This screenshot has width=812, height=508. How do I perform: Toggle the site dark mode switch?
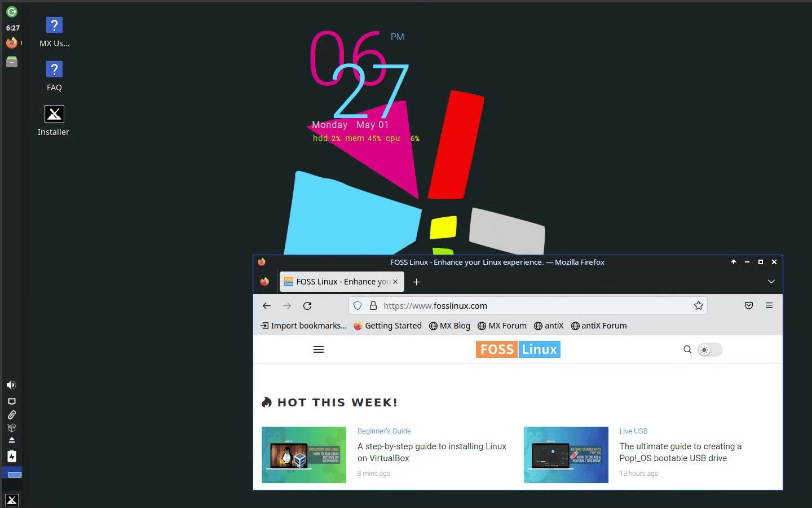pos(710,349)
